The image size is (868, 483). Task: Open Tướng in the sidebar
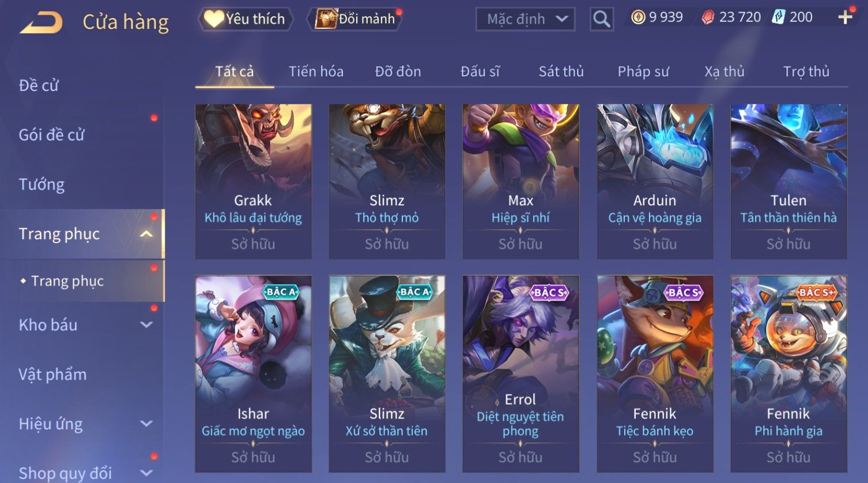pyautogui.click(x=41, y=184)
